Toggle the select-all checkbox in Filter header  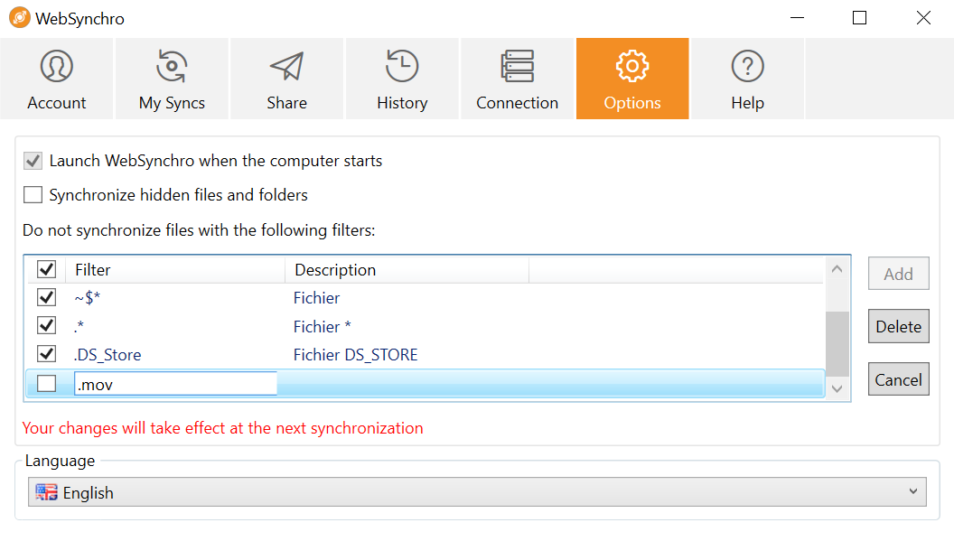click(x=46, y=269)
